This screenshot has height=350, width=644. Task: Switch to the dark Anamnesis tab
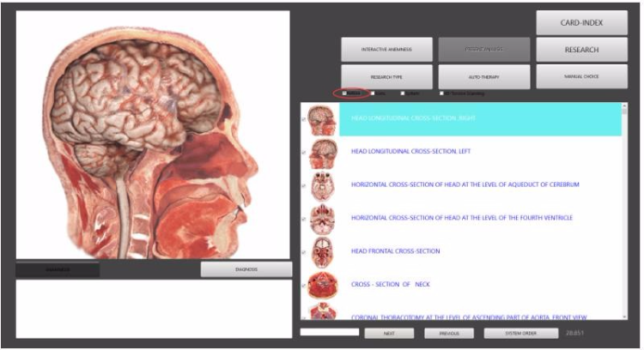[x=58, y=269]
